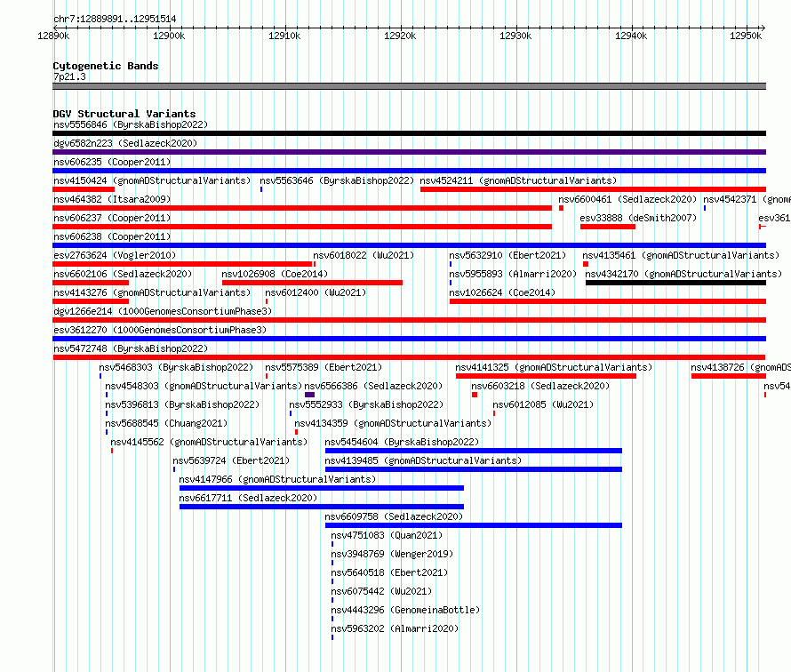This screenshot has width=791, height=672.
Task: Open nsv4751083 (Quan2021) variant
Action: tap(387, 535)
